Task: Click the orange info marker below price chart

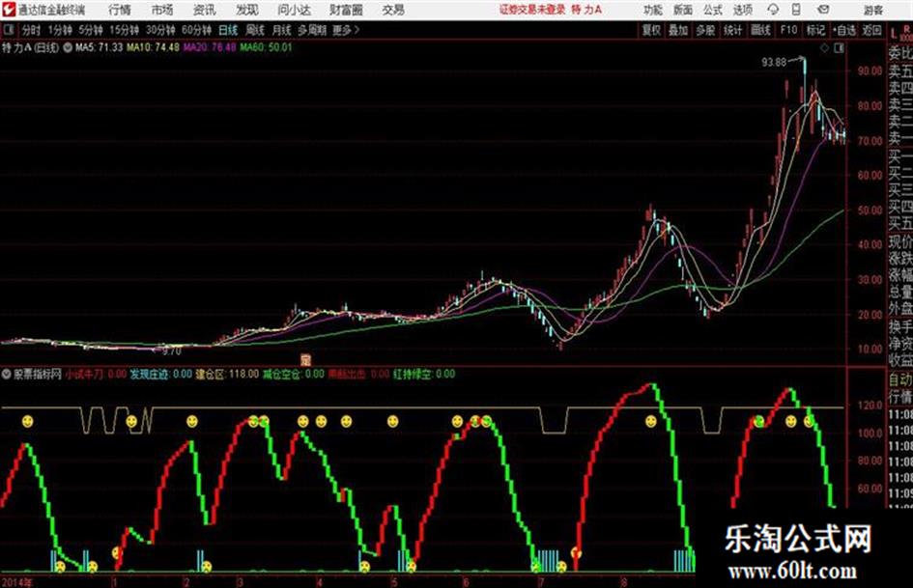Action: (305, 358)
